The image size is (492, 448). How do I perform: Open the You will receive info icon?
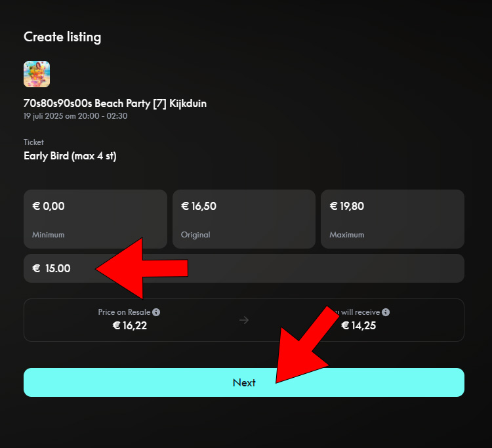tap(386, 312)
